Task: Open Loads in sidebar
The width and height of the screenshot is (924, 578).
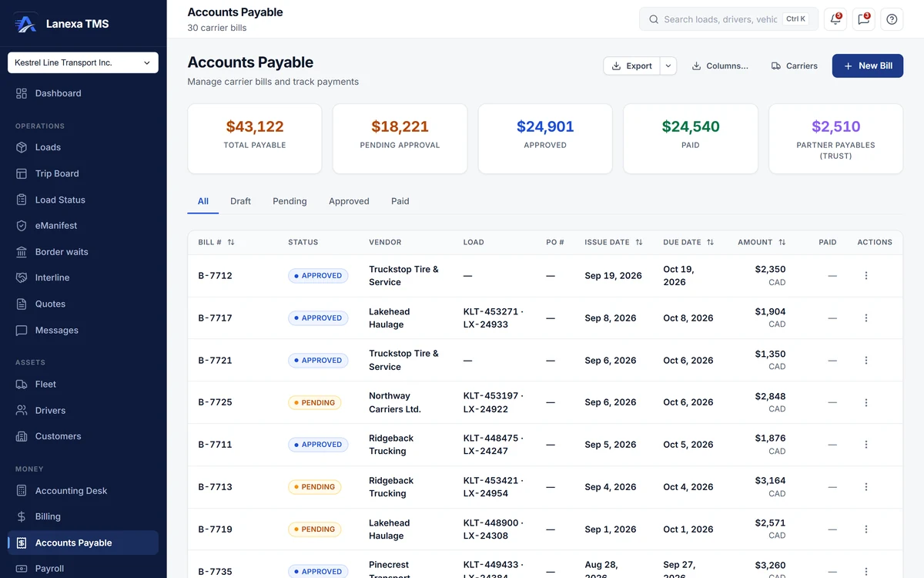Action: (x=83, y=147)
